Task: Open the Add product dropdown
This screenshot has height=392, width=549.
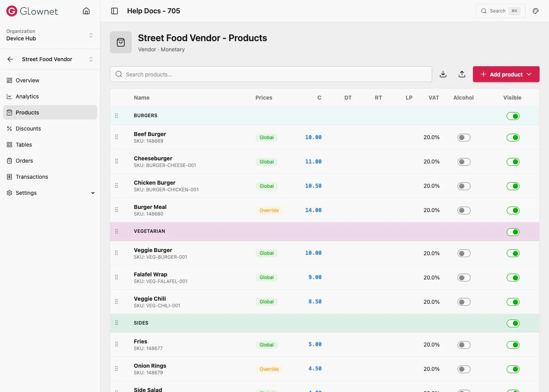Action: [506, 74]
